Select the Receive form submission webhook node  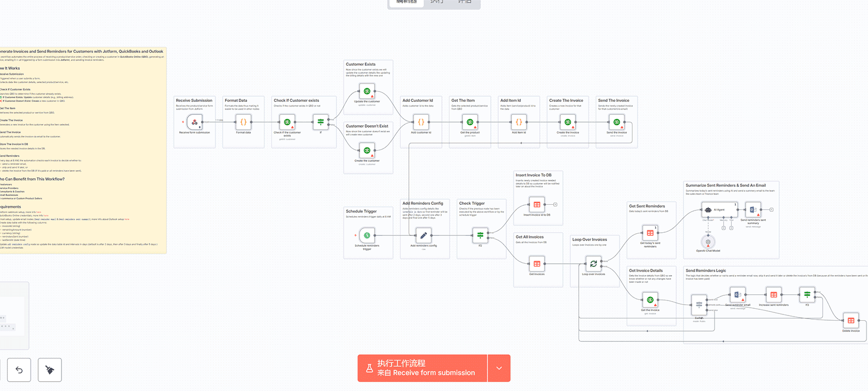tap(194, 123)
